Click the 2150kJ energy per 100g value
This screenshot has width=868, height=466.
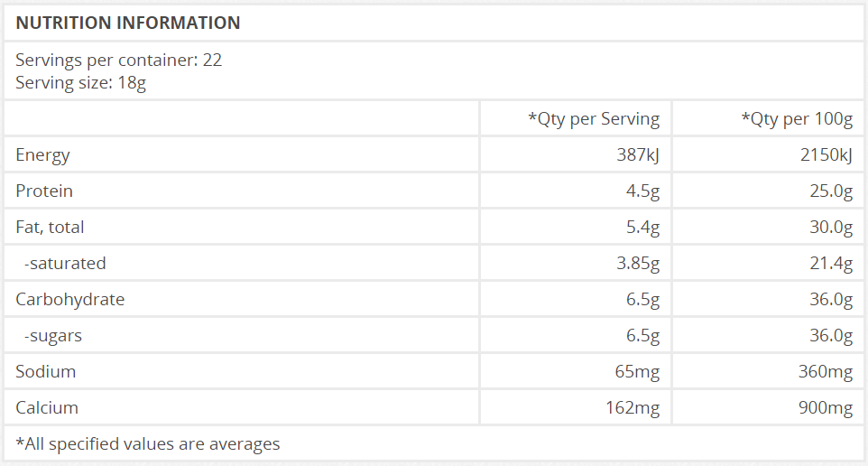(x=826, y=154)
